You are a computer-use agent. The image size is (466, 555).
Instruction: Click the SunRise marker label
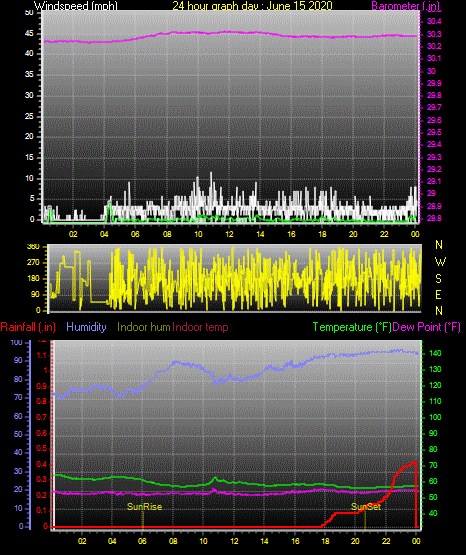point(144,507)
